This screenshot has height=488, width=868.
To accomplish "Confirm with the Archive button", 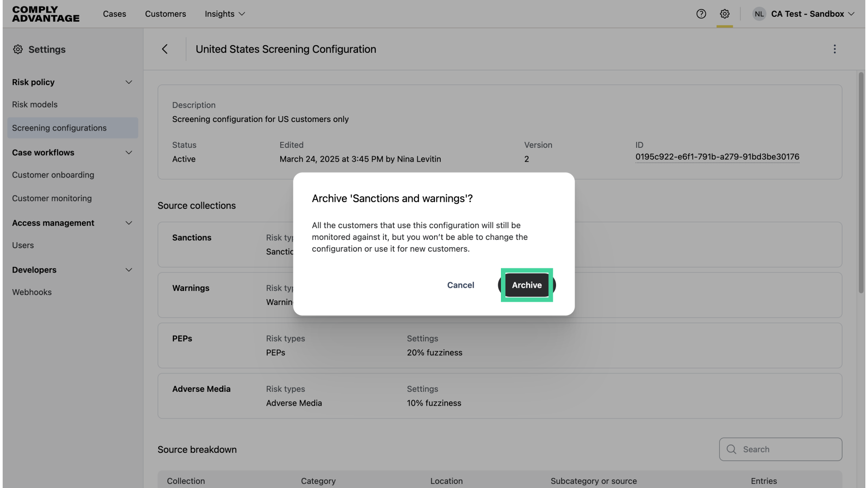I will point(527,285).
